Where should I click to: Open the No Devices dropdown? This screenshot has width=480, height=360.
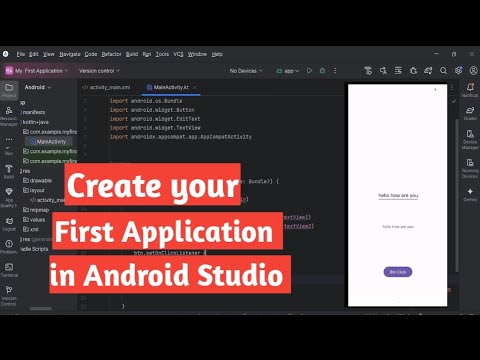pos(246,71)
